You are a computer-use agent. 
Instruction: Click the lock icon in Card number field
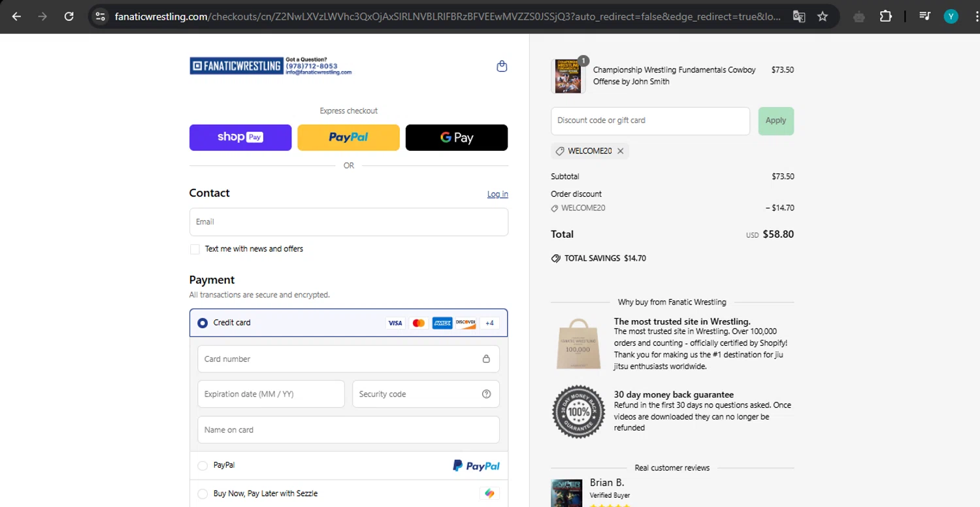pos(486,359)
